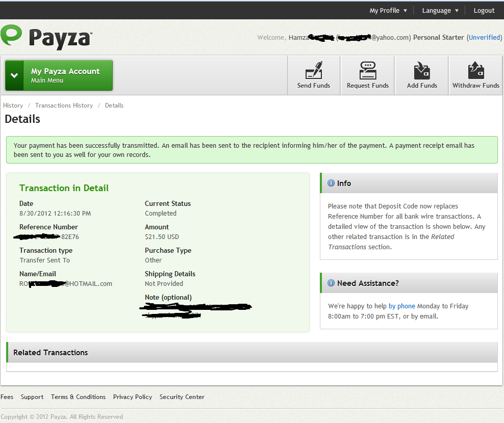Go to History breadcrumb

coord(13,105)
